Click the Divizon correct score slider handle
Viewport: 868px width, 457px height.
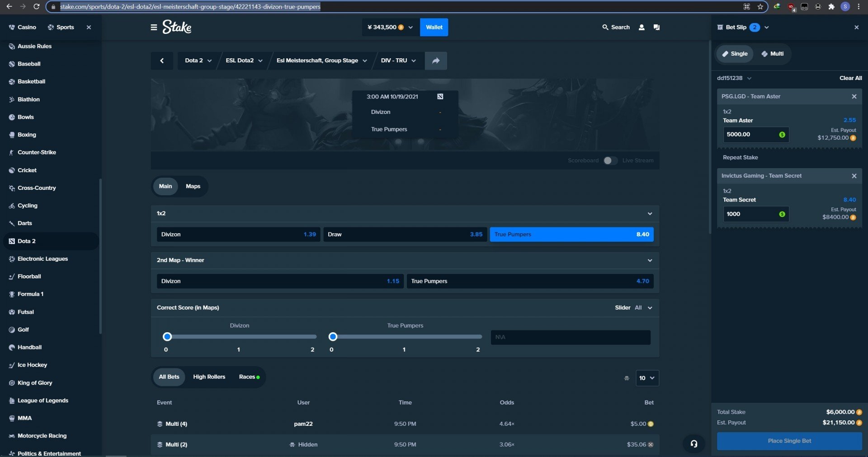pyautogui.click(x=167, y=337)
